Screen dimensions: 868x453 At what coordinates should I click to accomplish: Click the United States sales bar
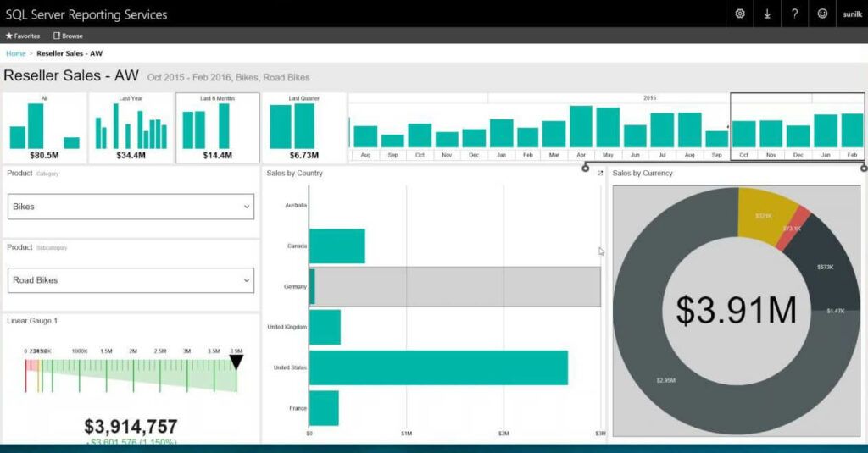click(438, 368)
